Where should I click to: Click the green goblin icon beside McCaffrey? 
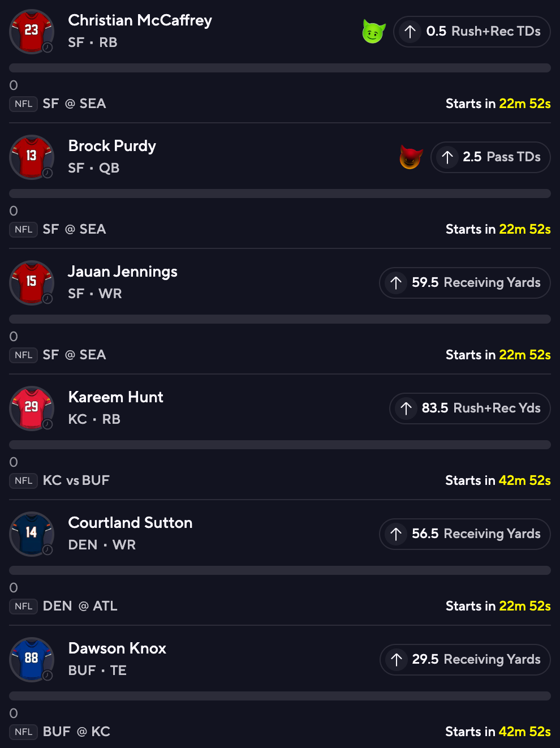click(x=373, y=32)
